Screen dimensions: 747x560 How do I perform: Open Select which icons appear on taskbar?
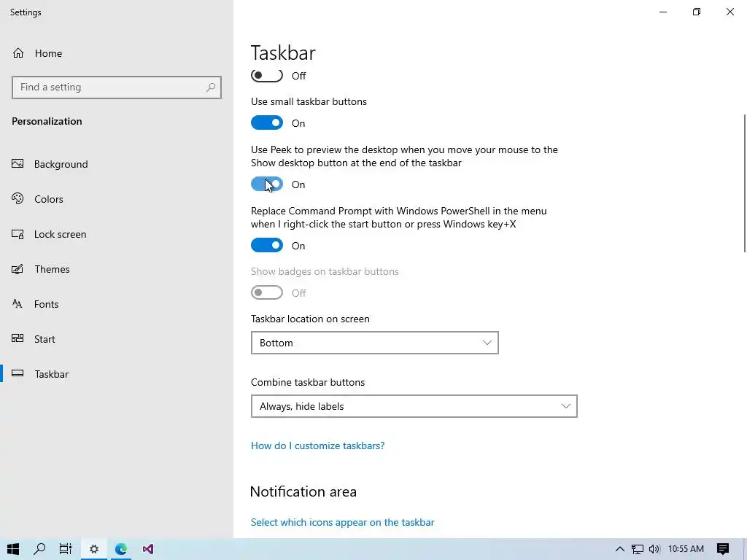coord(343,522)
